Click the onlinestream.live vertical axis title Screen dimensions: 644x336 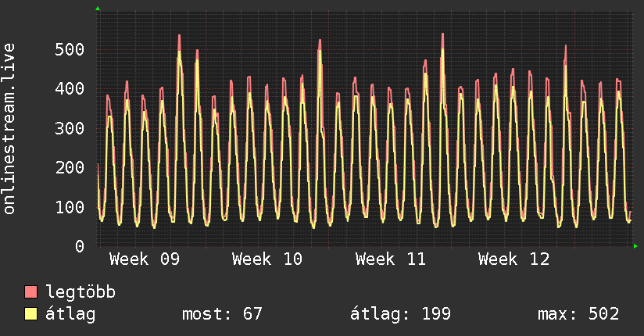[x=9, y=129]
